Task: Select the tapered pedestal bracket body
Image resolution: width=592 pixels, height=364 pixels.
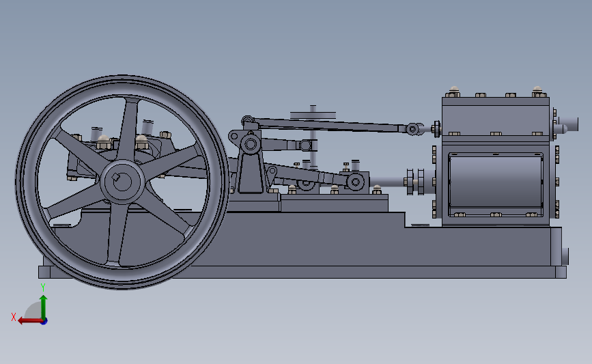Action: coord(251,173)
